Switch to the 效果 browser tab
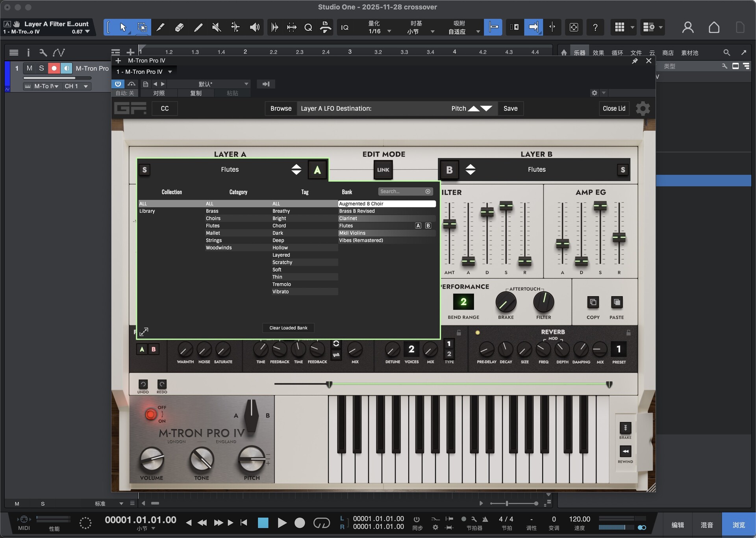 (598, 52)
